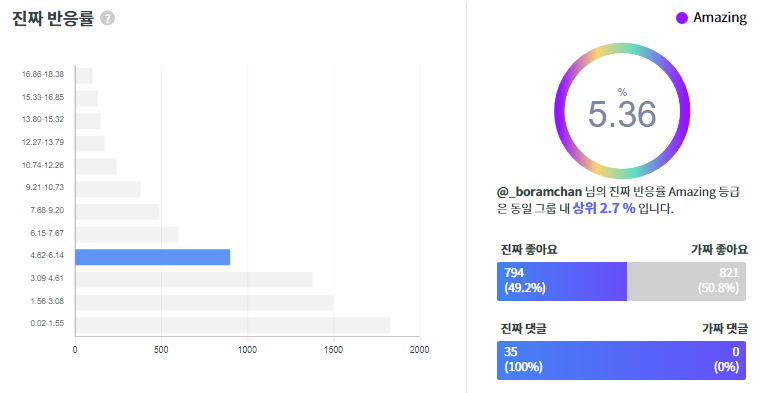The width and height of the screenshot is (760, 393).
Task: Click the 3.09-4.61 histogram bar
Action: (194, 280)
